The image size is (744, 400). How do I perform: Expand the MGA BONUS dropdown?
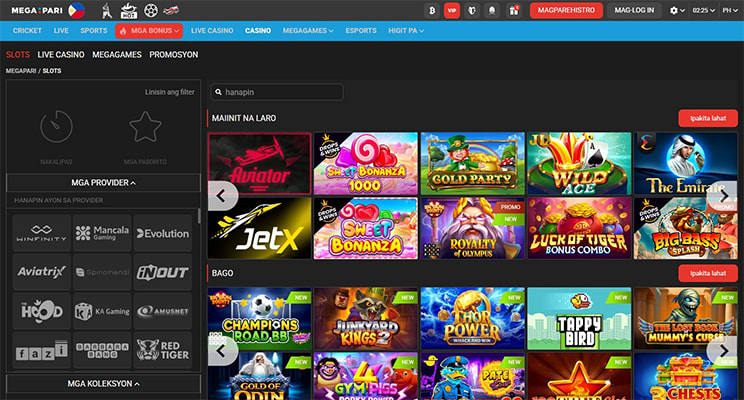[149, 31]
